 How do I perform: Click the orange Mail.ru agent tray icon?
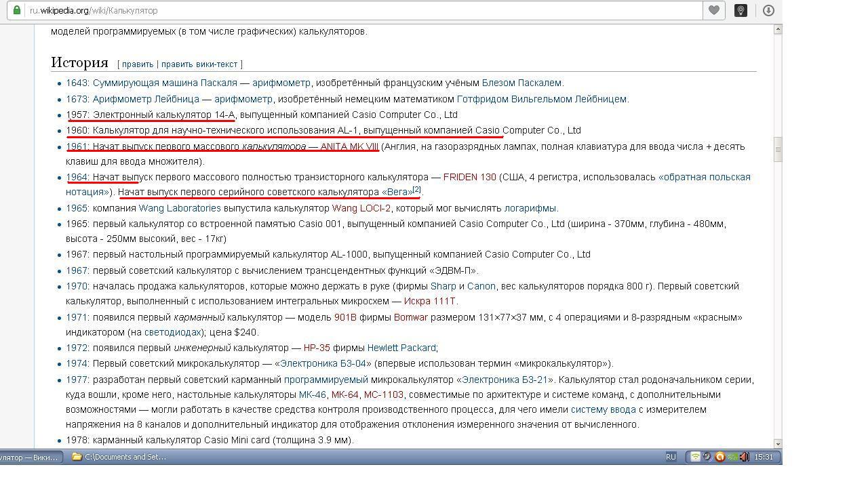tap(719, 457)
